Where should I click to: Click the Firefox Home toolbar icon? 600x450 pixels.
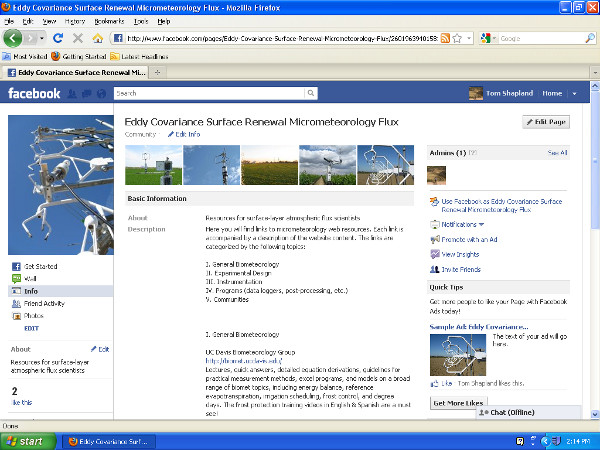(x=98, y=38)
